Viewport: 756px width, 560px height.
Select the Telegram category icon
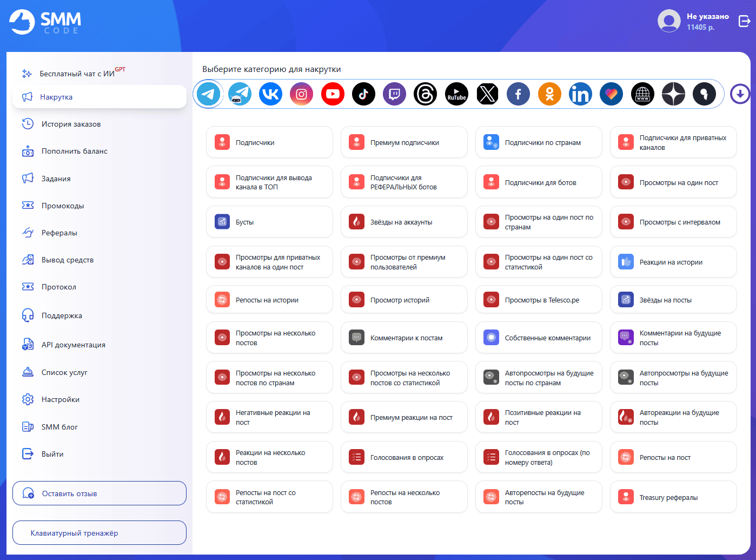pyautogui.click(x=209, y=94)
